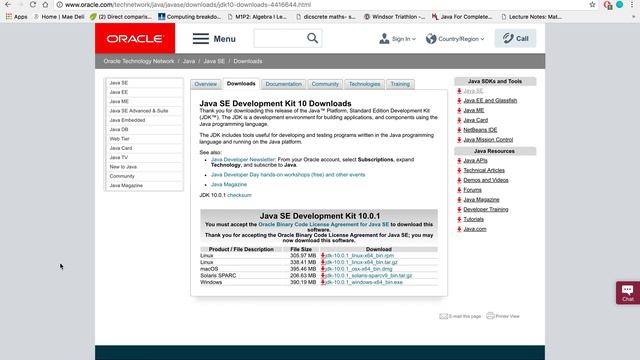The height and width of the screenshot is (360, 640).
Task: Open Oracle Technology Network breadcrumb
Action: (x=139, y=61)
